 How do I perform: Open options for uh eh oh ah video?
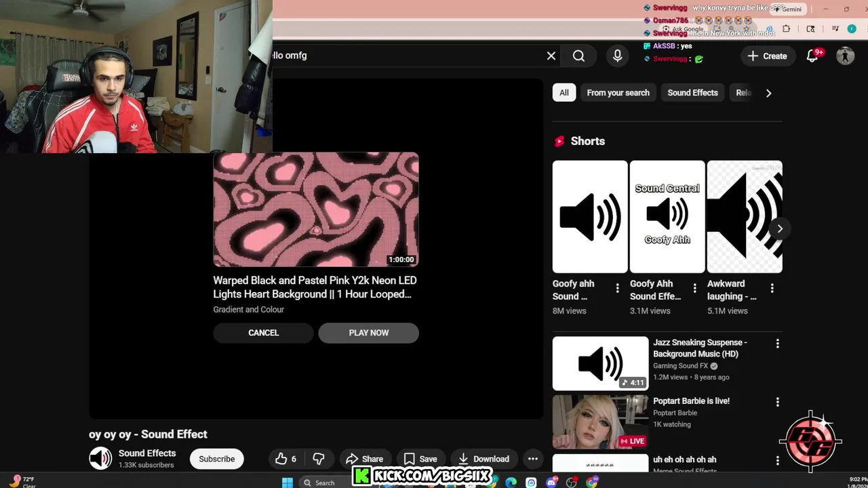tap(778, 460)
